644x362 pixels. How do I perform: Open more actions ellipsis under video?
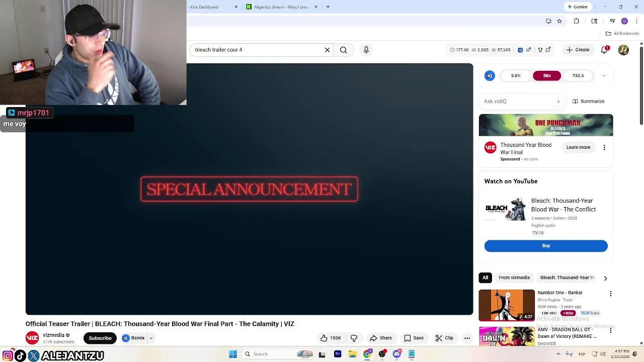(467, 338)
